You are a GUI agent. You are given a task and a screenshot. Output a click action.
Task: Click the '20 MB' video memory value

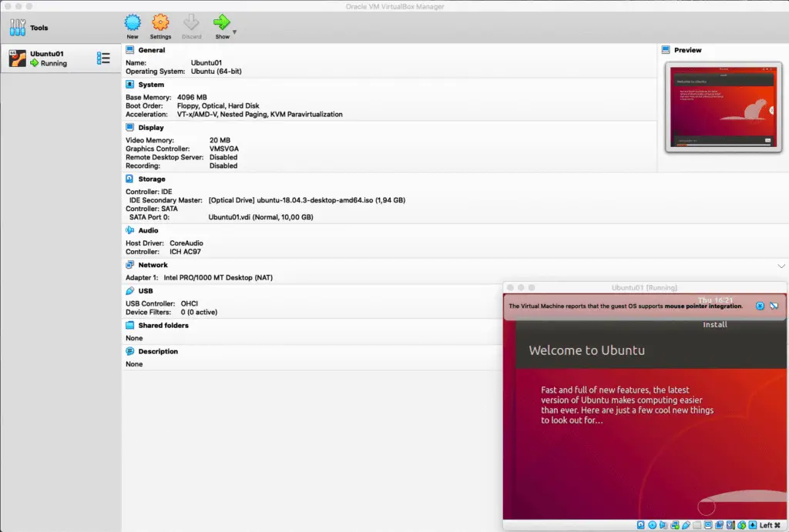220,140
